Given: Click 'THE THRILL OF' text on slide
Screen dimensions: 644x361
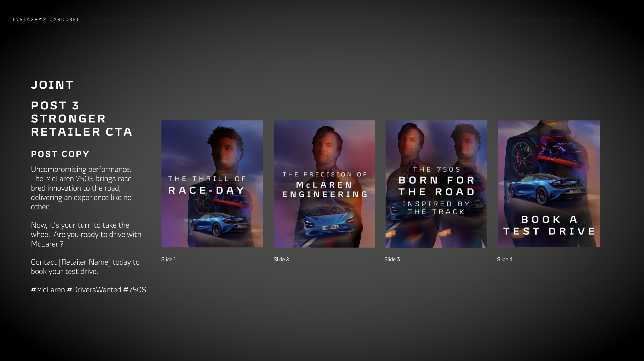Looking at the screenshot, I should pos(207,179).
